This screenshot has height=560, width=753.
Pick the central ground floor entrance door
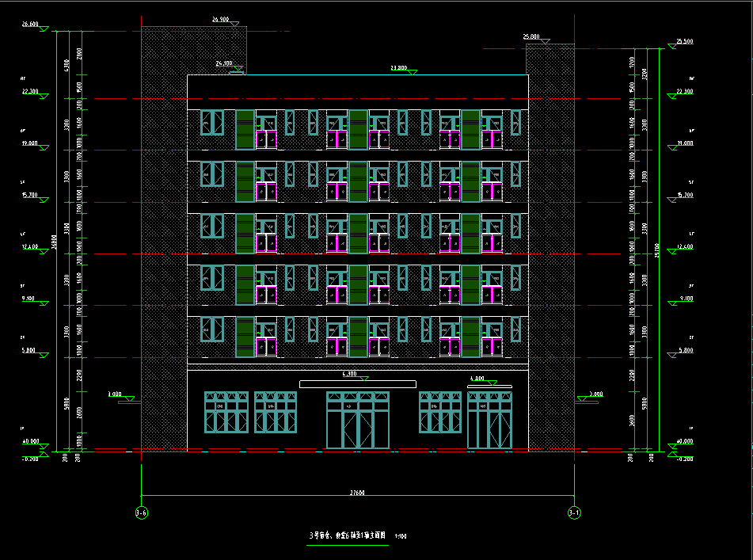coord(358,421)
